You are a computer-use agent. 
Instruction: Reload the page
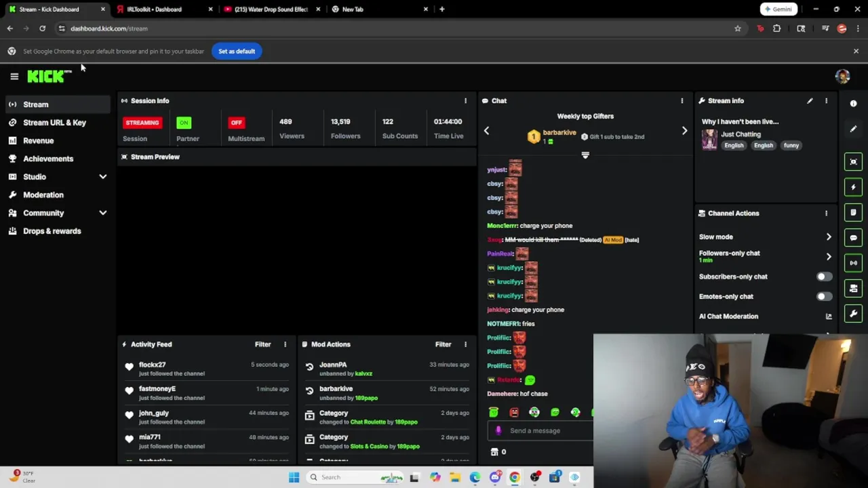tap(42, 28)
